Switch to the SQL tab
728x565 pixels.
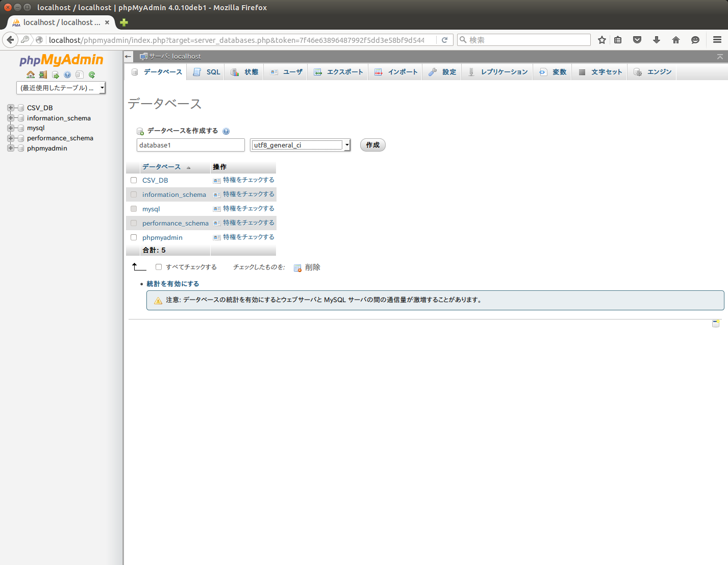tap(207, 72)
